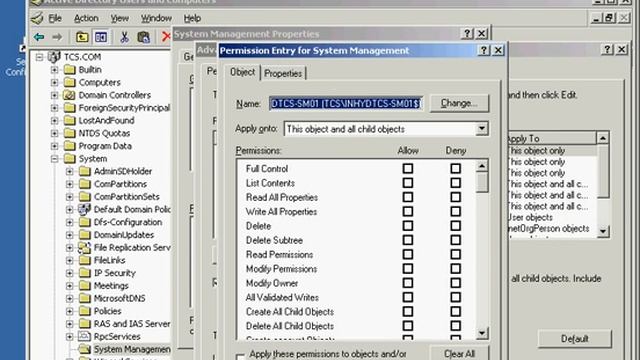Expand the Policies node
This screenshot has width=640, height=360.
[x=69, y=311]
